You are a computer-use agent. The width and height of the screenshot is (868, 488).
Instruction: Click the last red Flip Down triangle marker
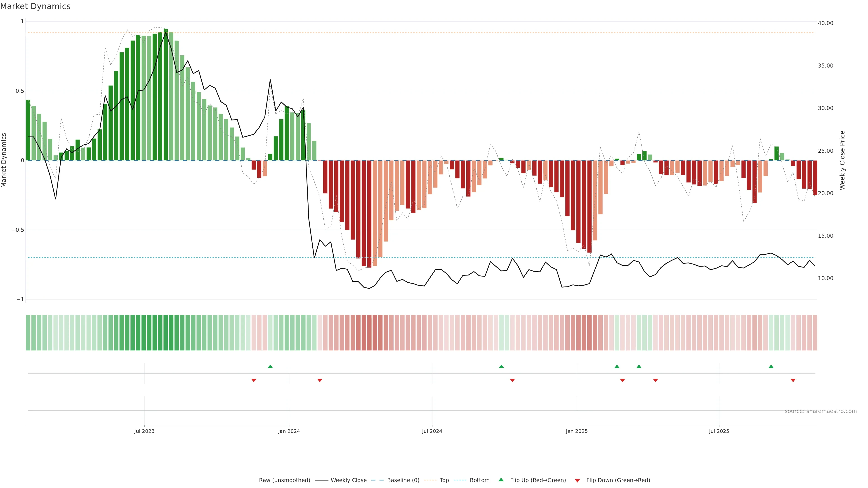click(793, 380)
